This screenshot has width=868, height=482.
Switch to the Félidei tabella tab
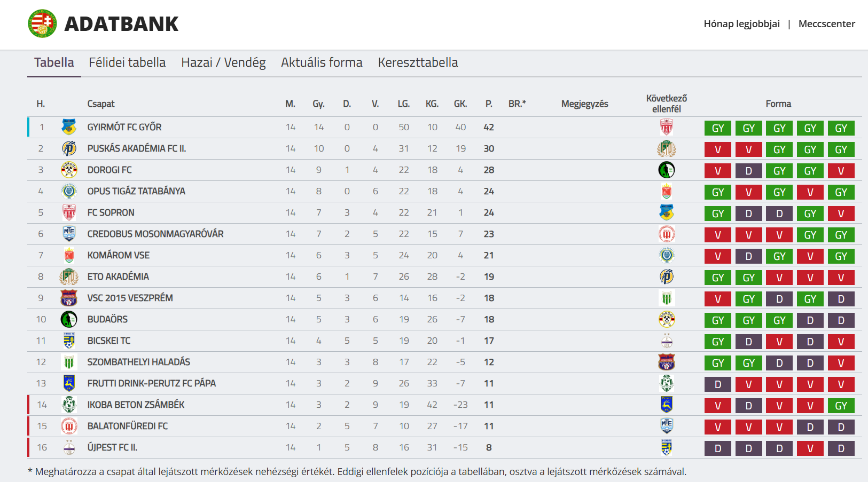point(127,62)
